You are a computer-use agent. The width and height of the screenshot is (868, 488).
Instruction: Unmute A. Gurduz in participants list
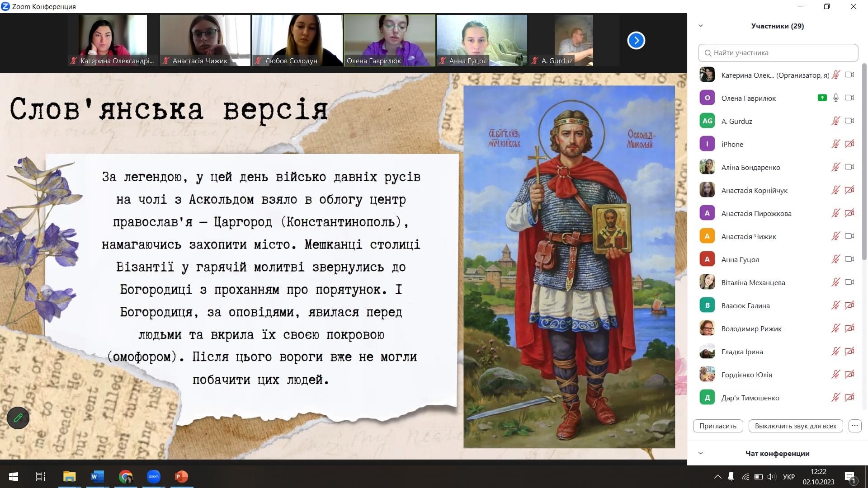tap(836, 121)
